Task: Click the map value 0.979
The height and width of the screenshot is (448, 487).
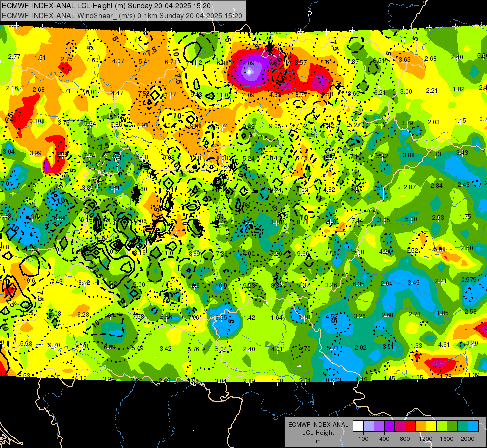Action: pos(469,280)
